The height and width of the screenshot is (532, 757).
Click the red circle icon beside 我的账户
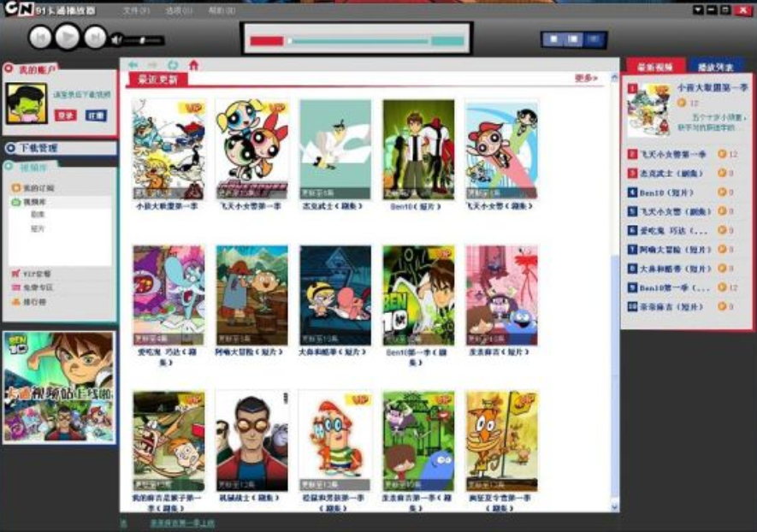(9, 69)
